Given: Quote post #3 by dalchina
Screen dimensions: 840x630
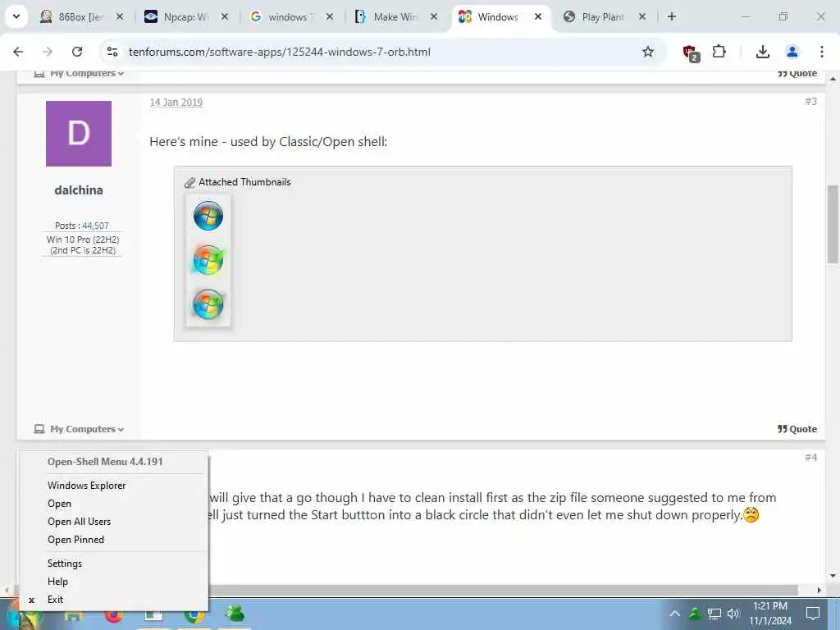Looking at the screenshot, I should 797,429.
